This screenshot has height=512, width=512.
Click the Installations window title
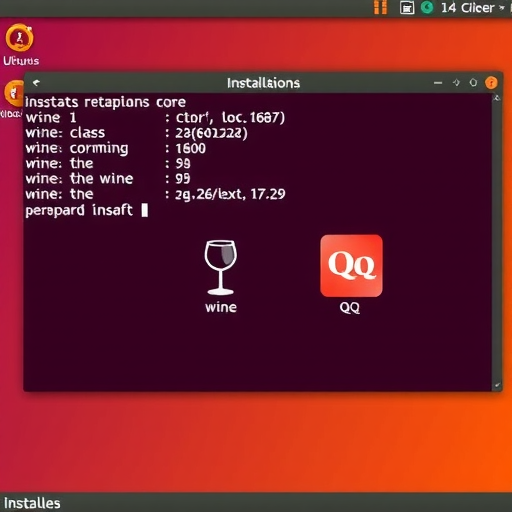click(263, 83)
